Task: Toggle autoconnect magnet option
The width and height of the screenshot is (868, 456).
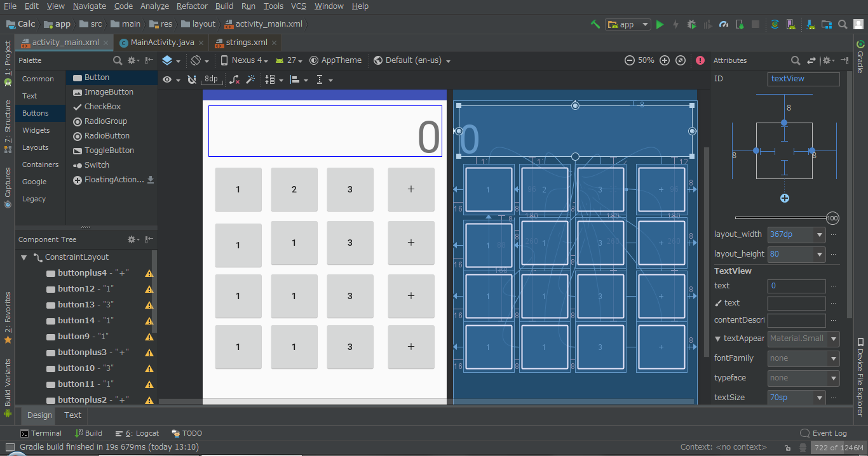Action: pyautogui.click(x=192, y=79)
